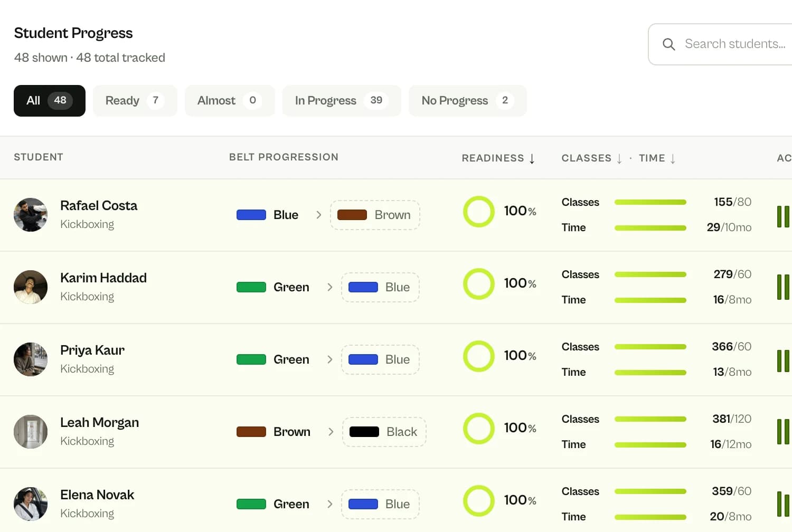Click the '48 shown · 48 total tracked' summary
The image size is (792, 532).
pos(90,58)
